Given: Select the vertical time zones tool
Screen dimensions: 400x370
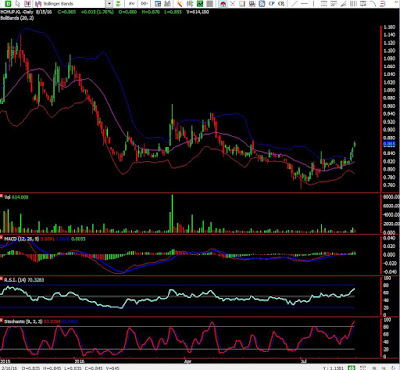Looking at the screenshot, I should tap(353, 4).
